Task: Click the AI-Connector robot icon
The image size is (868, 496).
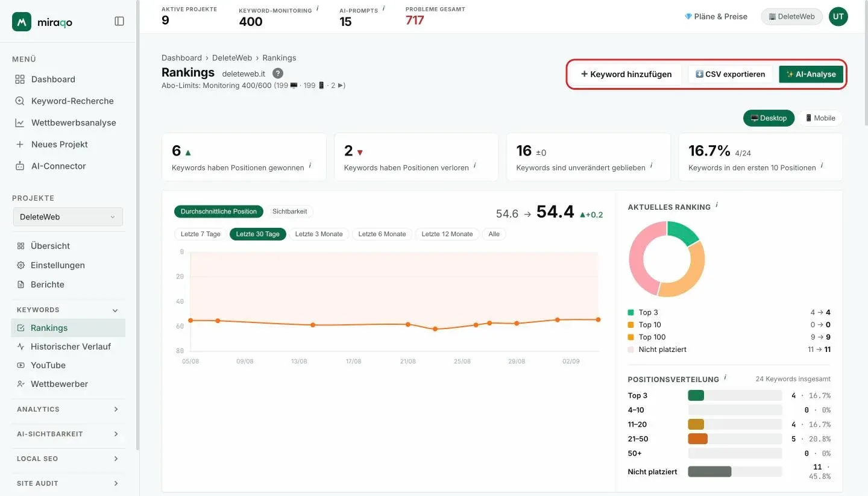Action: click(x=20, y=166)
